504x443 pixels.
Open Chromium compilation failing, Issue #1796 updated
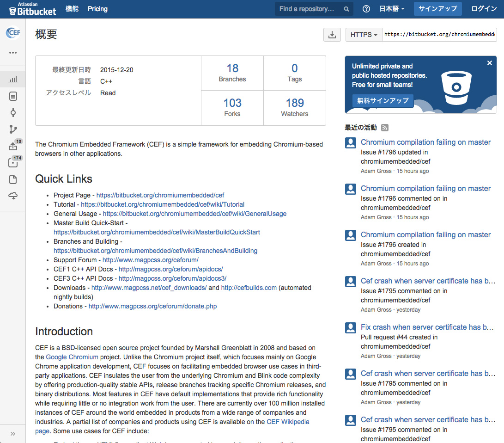point(425,142)
